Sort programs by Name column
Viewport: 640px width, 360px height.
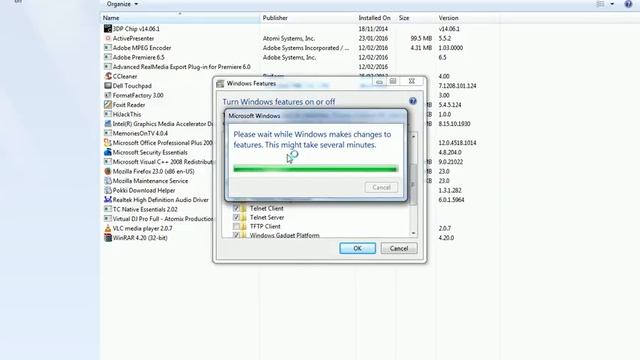click(180, 18)
